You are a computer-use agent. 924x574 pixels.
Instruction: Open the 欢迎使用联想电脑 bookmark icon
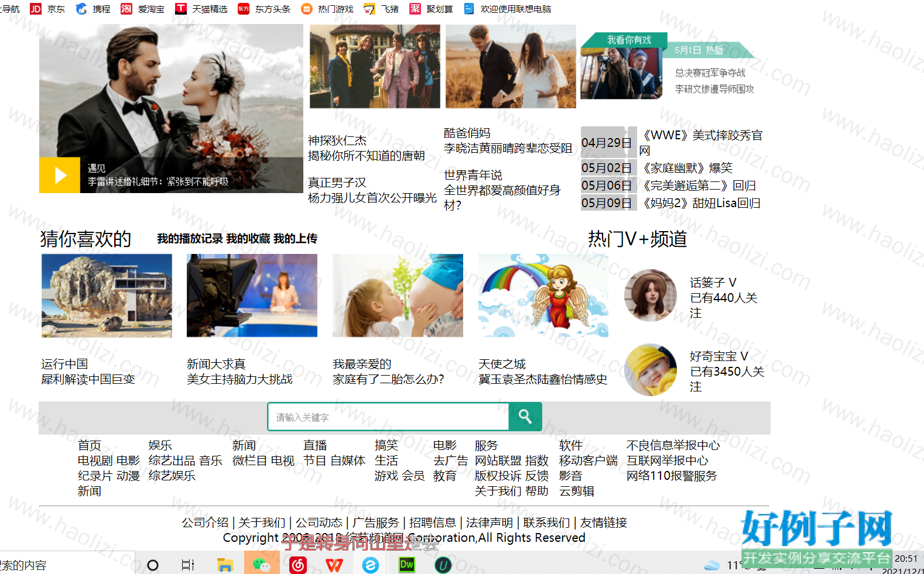[x=469, y=9]
